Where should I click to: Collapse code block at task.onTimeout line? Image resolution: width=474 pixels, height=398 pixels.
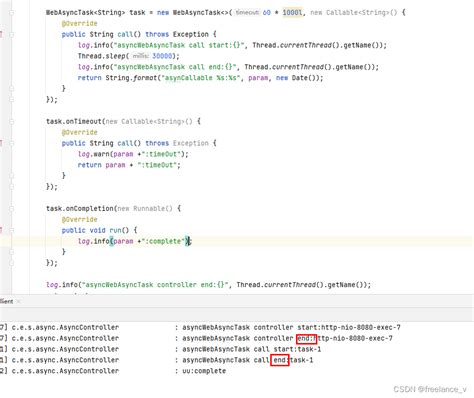[12, 121]
